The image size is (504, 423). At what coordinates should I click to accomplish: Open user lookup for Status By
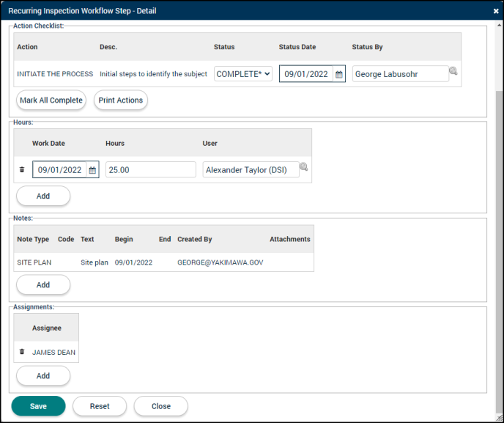pos(453,71)
